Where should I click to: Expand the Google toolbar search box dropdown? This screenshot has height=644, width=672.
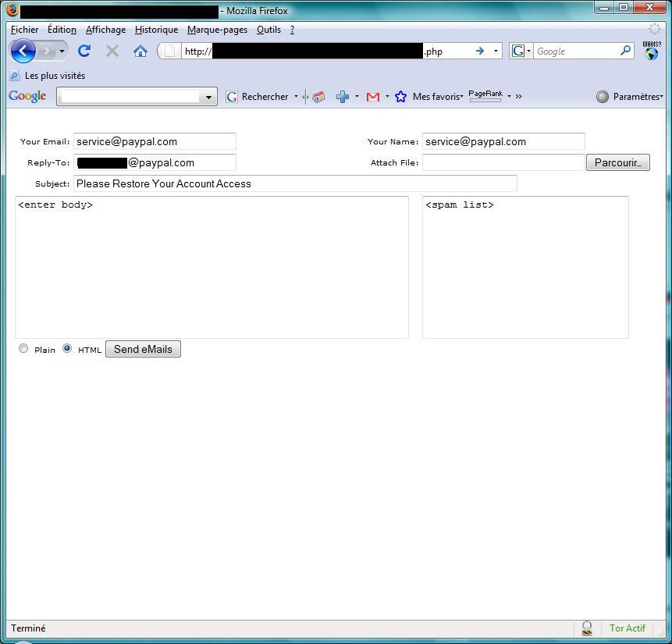coord(208,98)
